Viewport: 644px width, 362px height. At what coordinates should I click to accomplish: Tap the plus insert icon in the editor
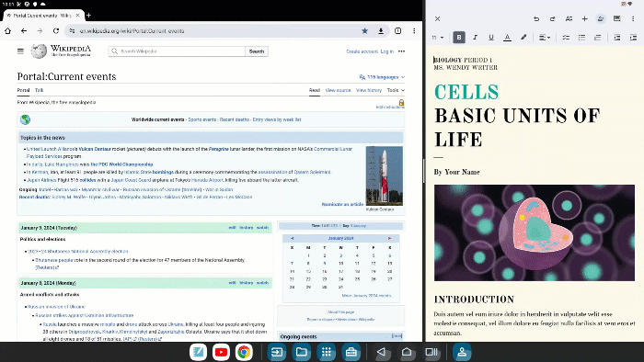click(584, 19)
